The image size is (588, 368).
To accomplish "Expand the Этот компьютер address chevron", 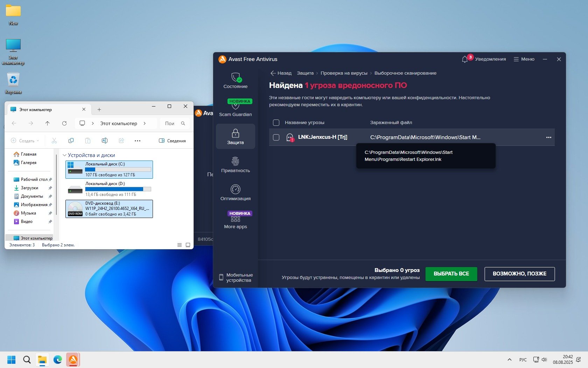I will 145,123.
